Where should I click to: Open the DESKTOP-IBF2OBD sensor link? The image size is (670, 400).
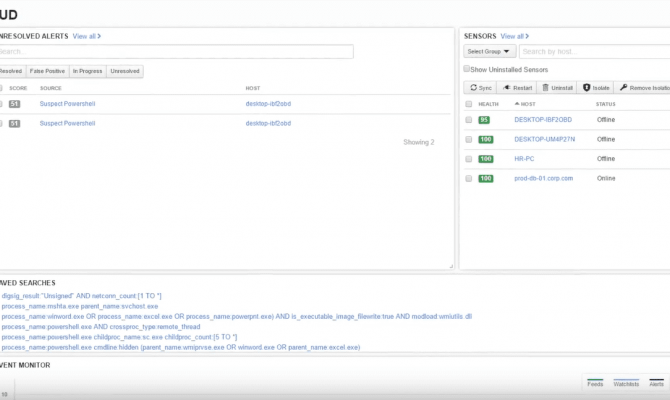pos(543,120)
